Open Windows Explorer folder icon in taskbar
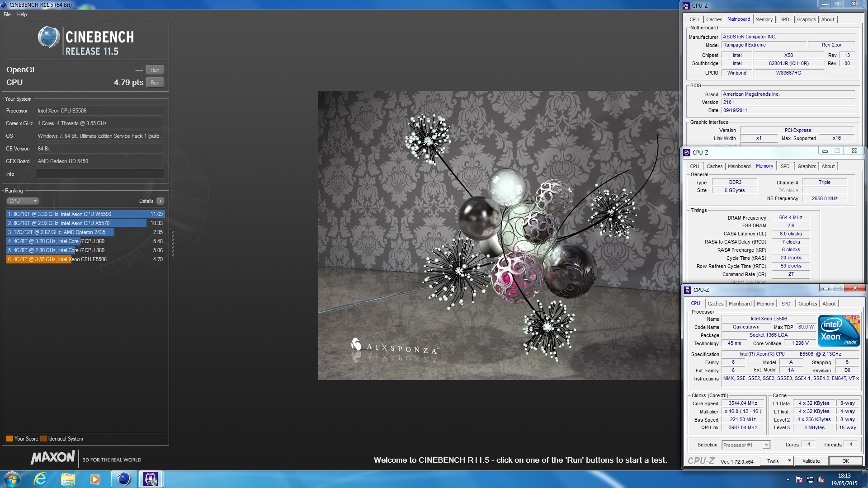The image size is (868, 488). [68, 479]
